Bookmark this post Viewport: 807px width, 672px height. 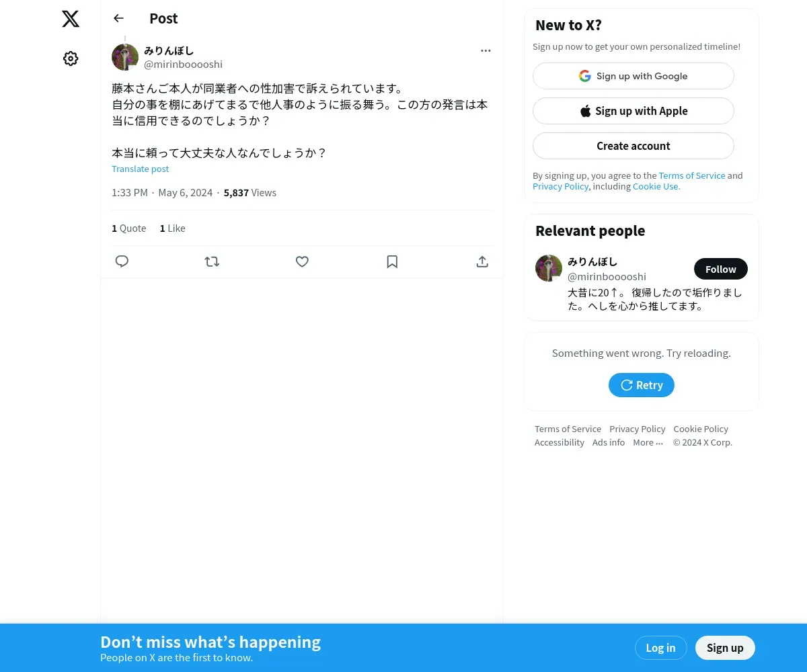click(x=392, y=261)
